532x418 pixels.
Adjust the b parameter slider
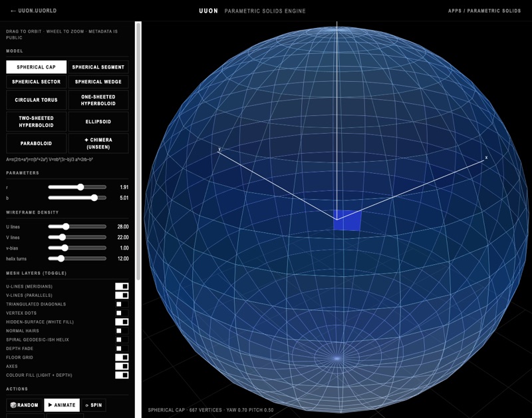point(77,198)
